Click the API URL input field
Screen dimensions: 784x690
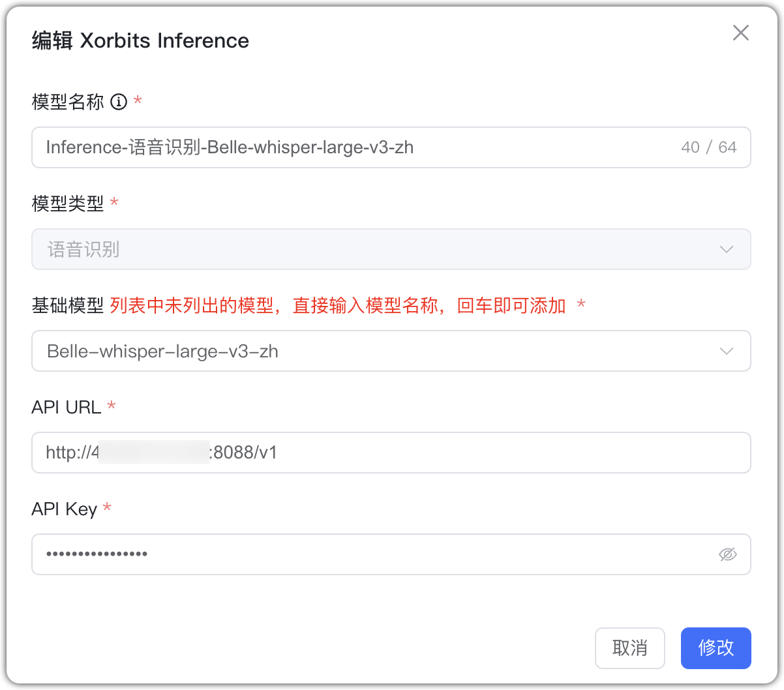pos(391,453)
